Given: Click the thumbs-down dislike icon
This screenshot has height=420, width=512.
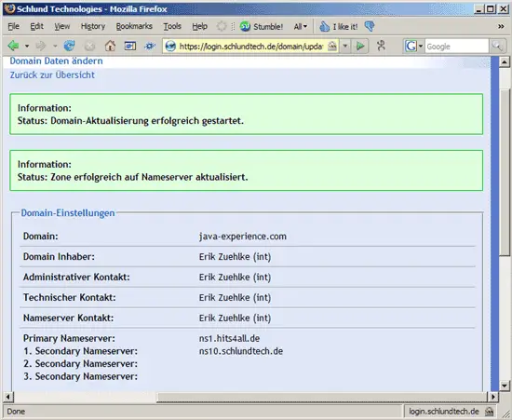Looking at the screenshot, I should pyautogui.click(x=370, y=26).
